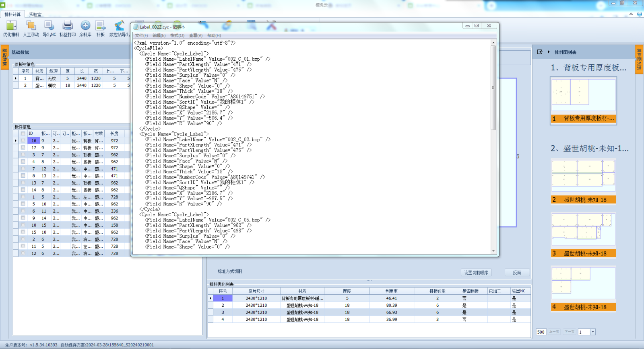The width and height of the screenshot is (644, 349).
Task: Click the 长度 column header in 板件信息
Action: click(x=115, y=133)
